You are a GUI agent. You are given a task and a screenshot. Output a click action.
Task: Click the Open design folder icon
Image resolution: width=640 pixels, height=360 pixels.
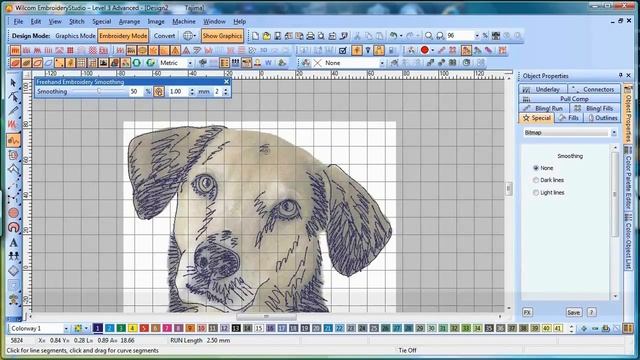point(266,36)
